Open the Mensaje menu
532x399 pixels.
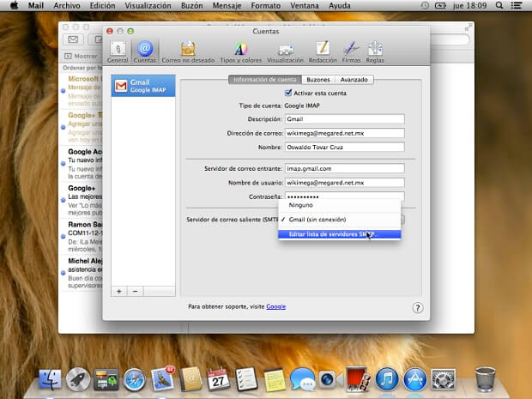(227, 5)
